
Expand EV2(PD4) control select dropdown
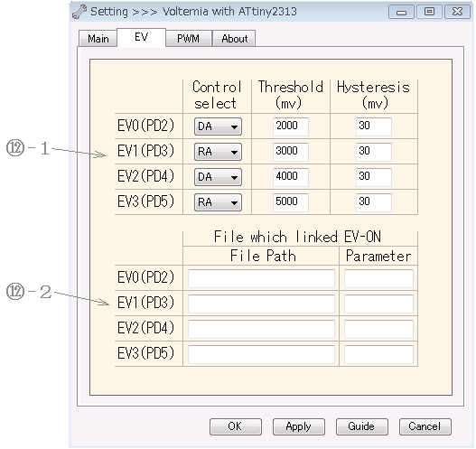[x=218, y=177]
